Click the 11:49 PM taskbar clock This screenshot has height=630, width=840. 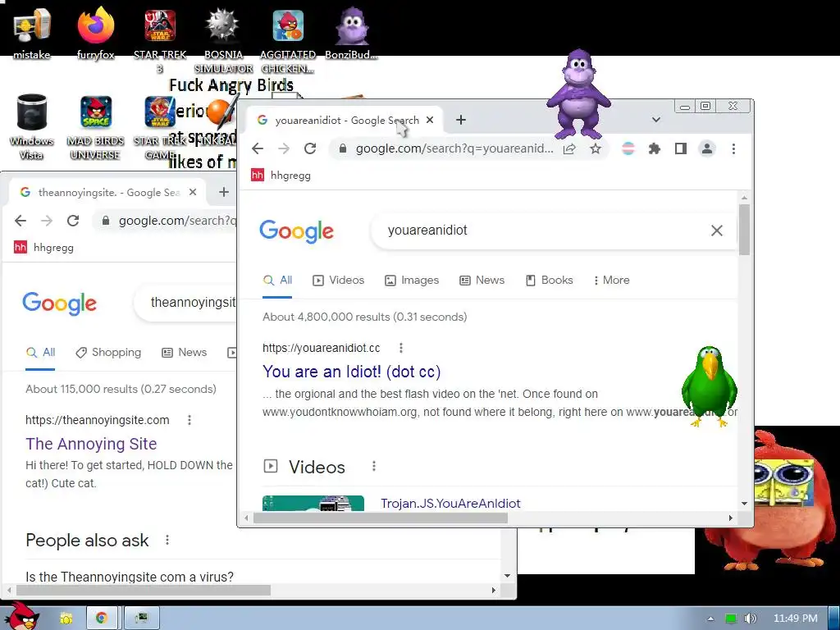pyautogui.click(x=796, y=619)
